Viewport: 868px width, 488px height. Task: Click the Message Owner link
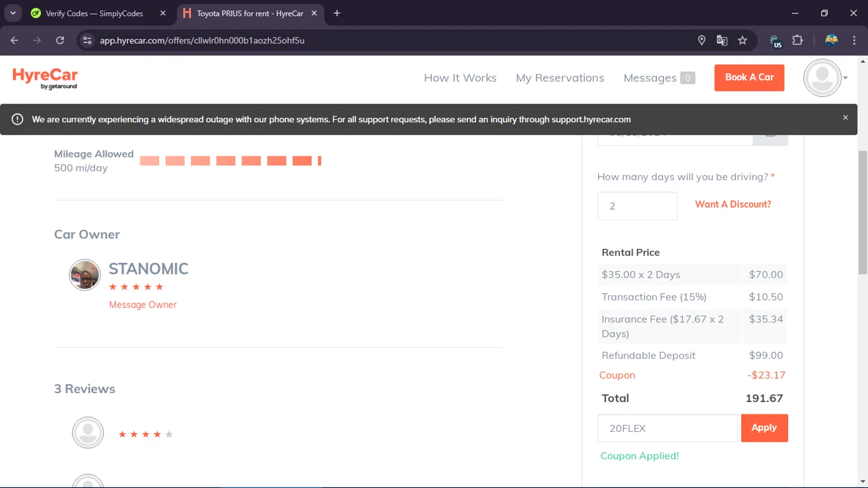(x=143, y=304)
